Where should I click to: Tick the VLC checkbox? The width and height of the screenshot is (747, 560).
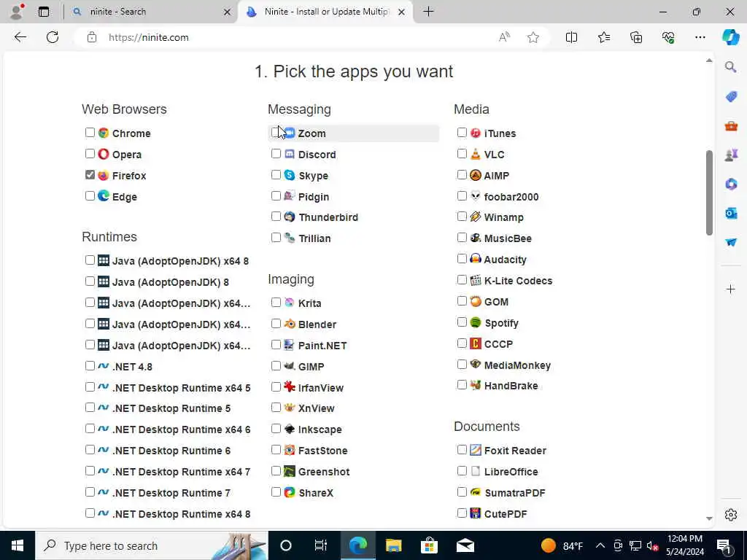tap(462, 153)
